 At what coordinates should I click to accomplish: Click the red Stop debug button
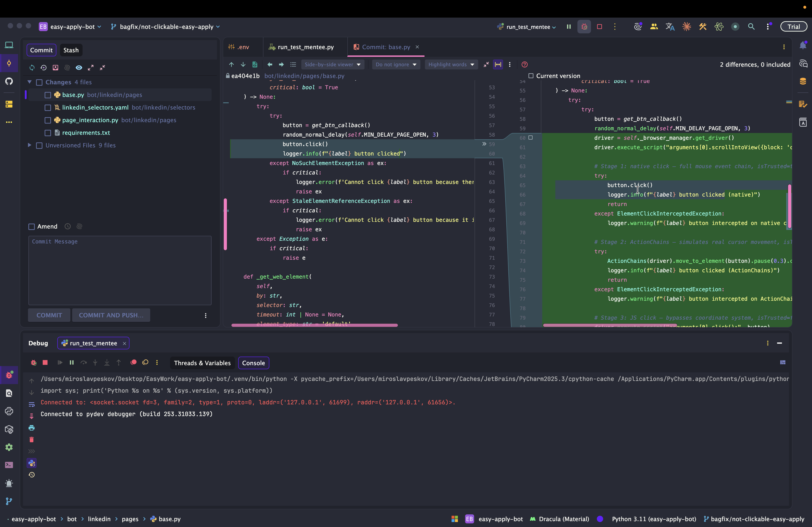click(x=45, y=363)
